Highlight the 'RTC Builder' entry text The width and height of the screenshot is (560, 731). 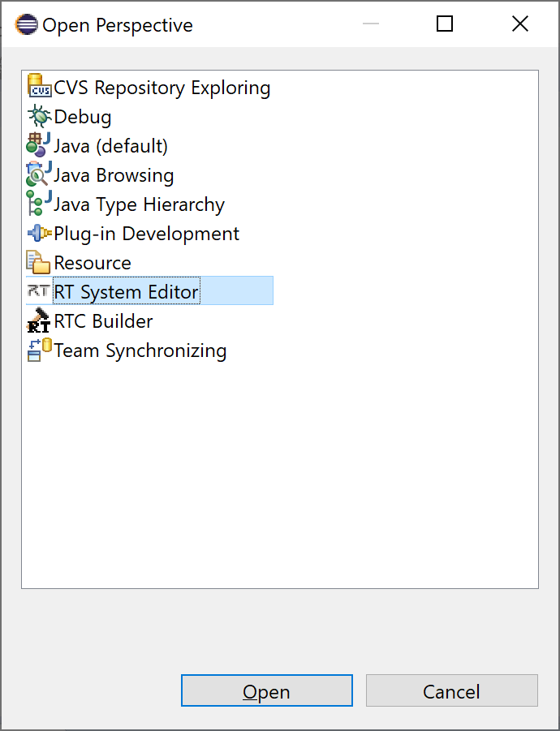pos(103,321)
